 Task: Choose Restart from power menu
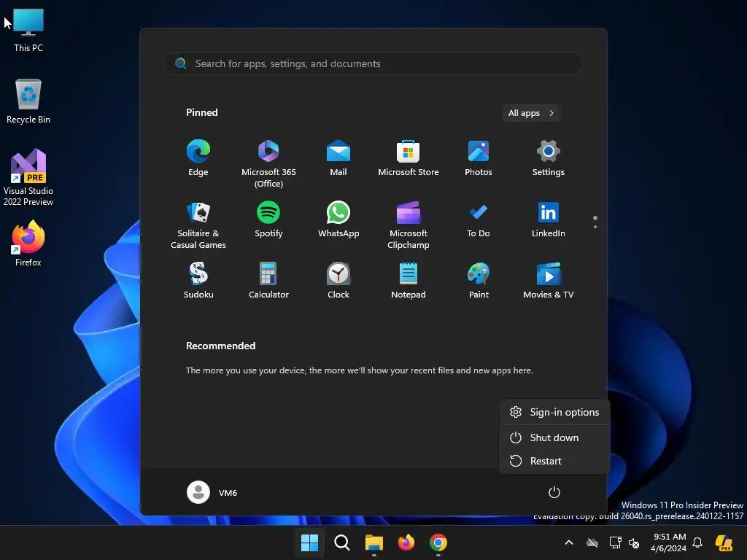[554, 461]
